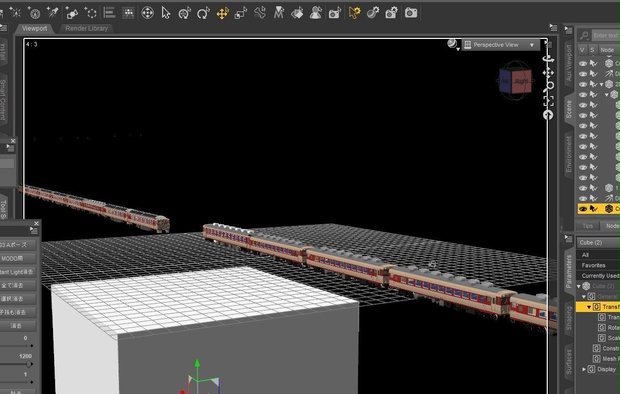620x394 pixels.
Task: Click the camera with gear settings icon
Action: coord(391,13)
